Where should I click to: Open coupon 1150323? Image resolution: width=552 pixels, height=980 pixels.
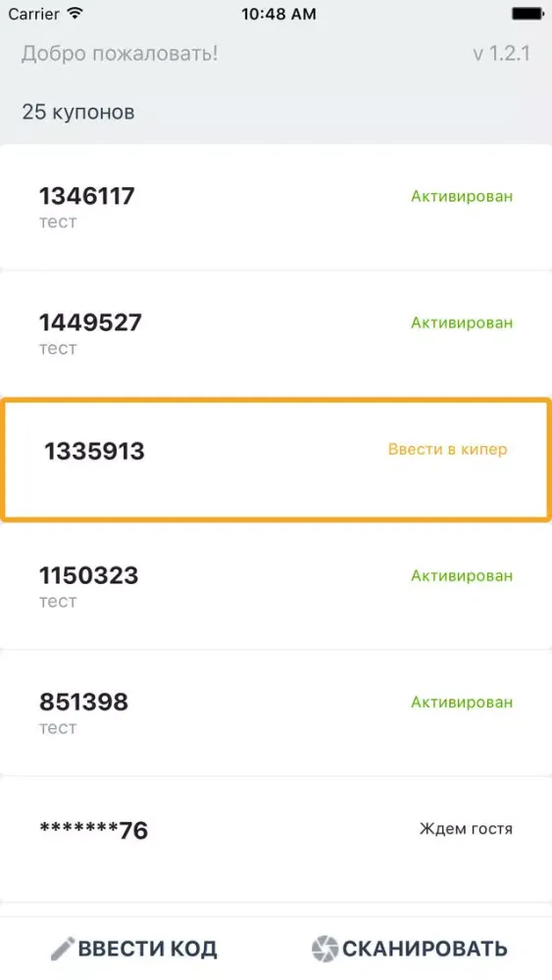(276, 586)
